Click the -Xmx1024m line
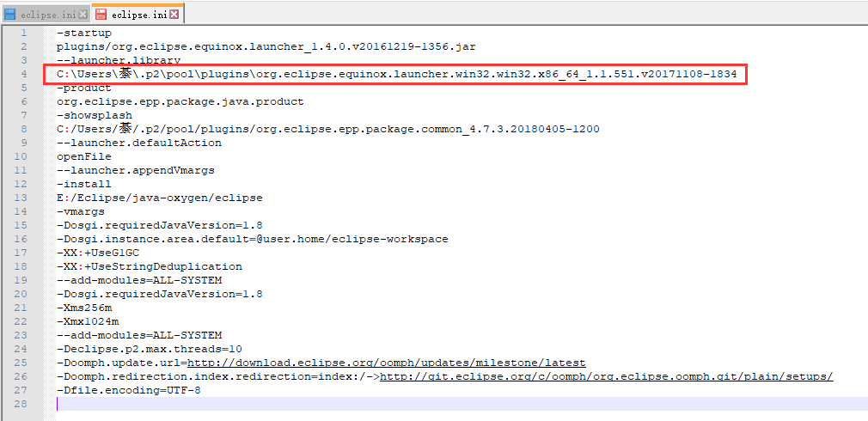 click(88, 321)
